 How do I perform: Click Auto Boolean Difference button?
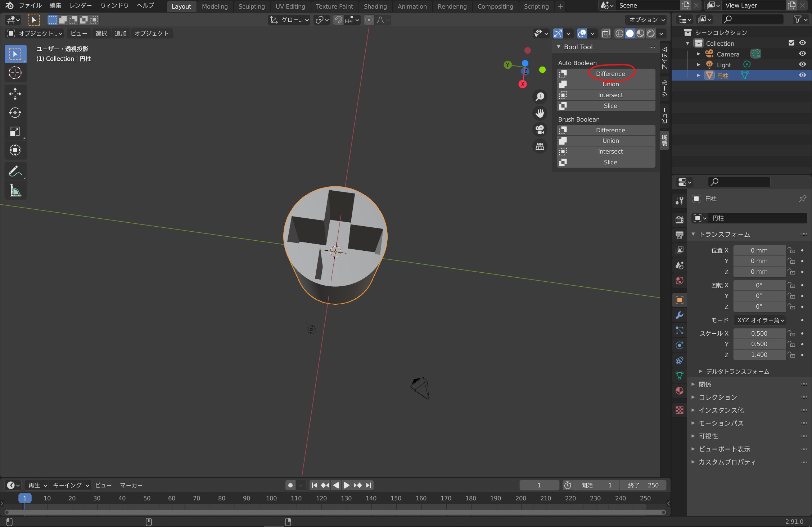[x=610, y=74]
